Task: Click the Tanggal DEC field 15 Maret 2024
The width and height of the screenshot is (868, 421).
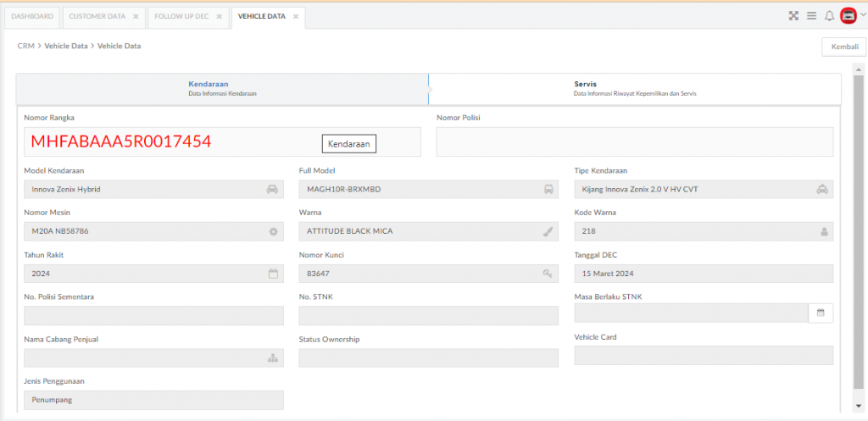Action: pyautogui.click(x=704, y=274)
